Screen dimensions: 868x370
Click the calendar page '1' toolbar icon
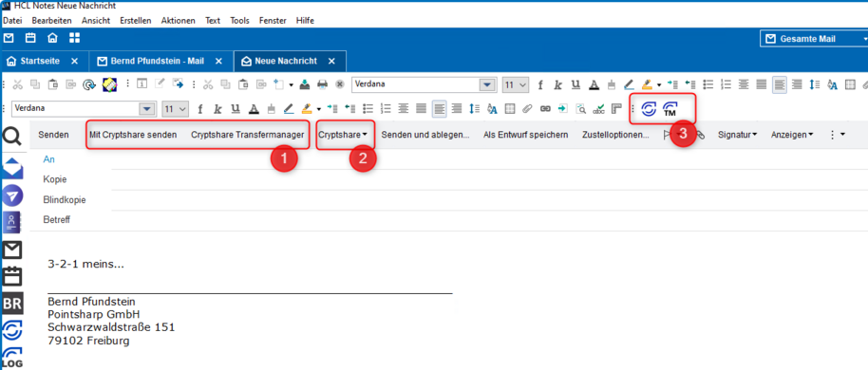coord(142,84)
